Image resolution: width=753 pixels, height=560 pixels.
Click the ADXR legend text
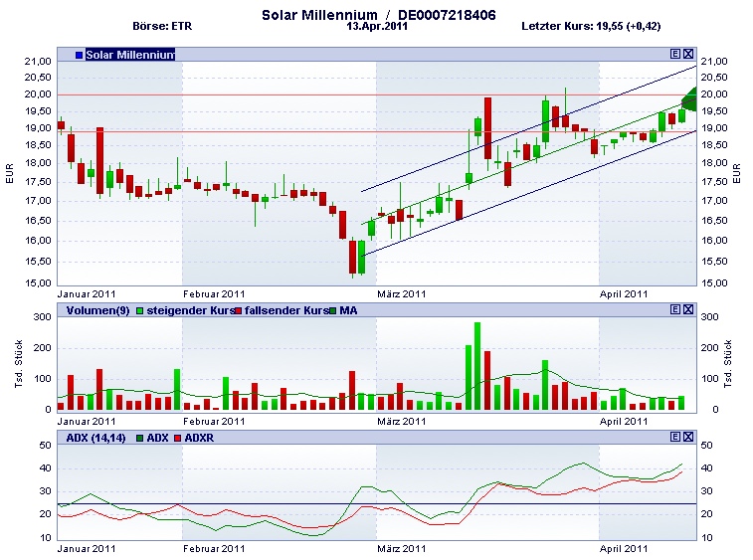199,438
